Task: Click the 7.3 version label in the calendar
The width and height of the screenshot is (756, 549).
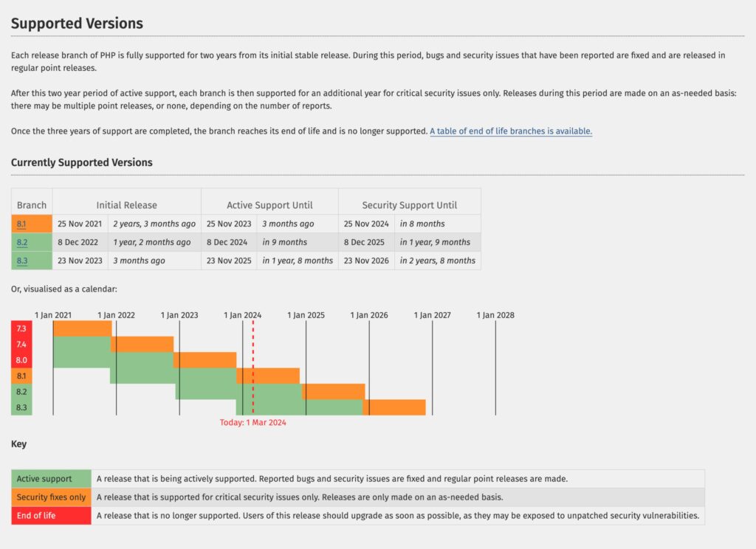Action: [x=21, y=328]
